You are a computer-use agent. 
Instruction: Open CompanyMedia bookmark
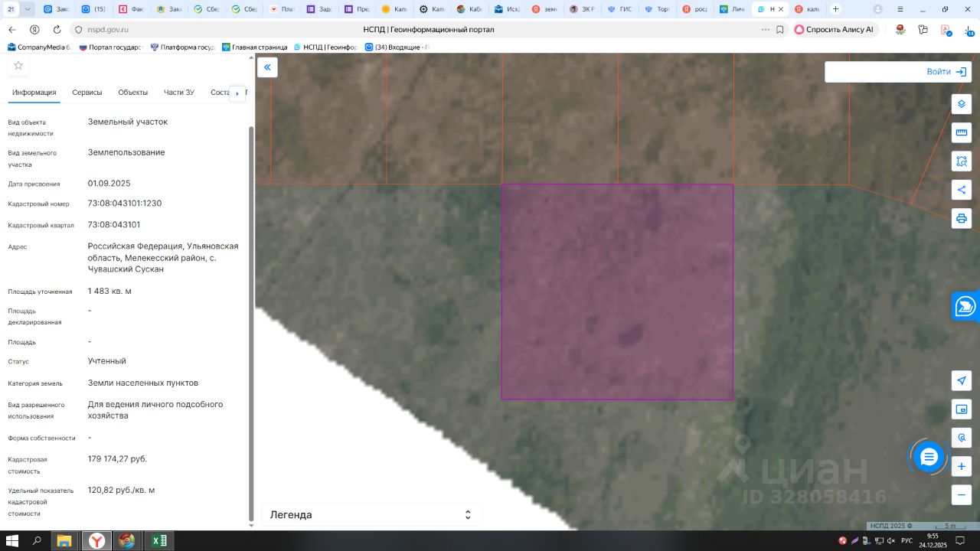click(x=39, y=47)
